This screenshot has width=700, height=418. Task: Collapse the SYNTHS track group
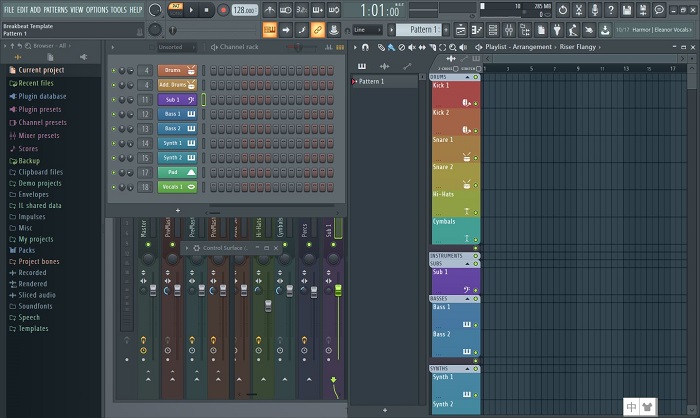click(x=467, y=369)
